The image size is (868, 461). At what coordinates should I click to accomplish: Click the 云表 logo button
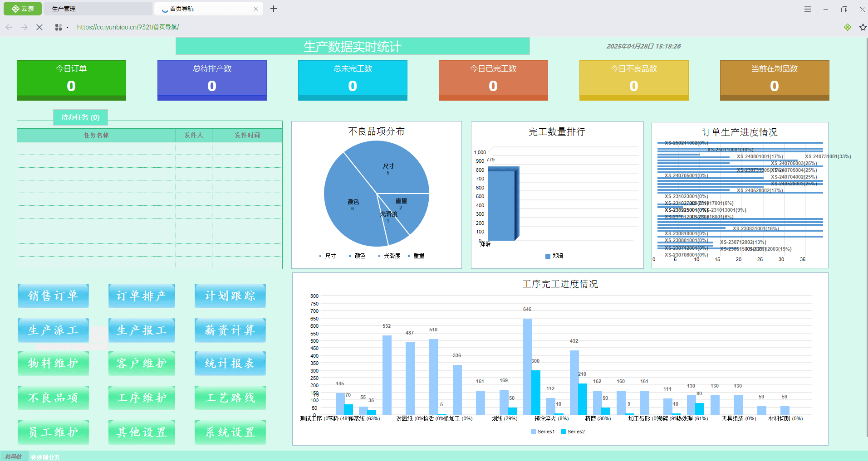coord(23,9)
